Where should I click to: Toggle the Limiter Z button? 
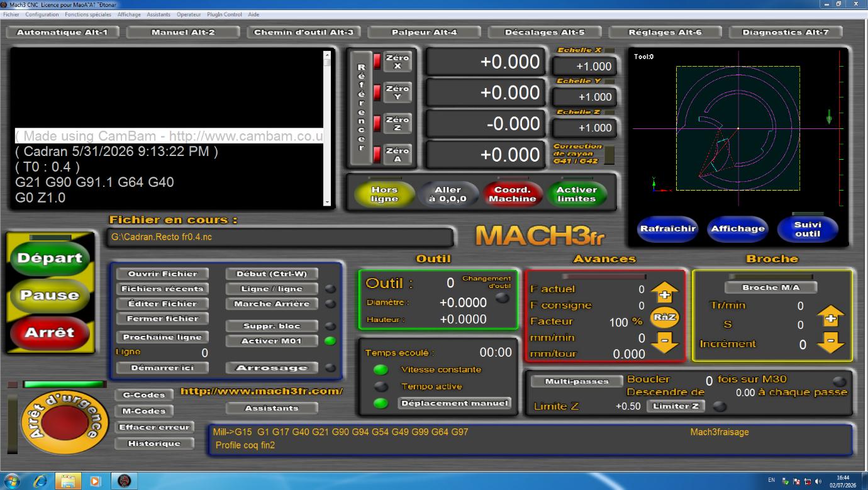(676, 406)
